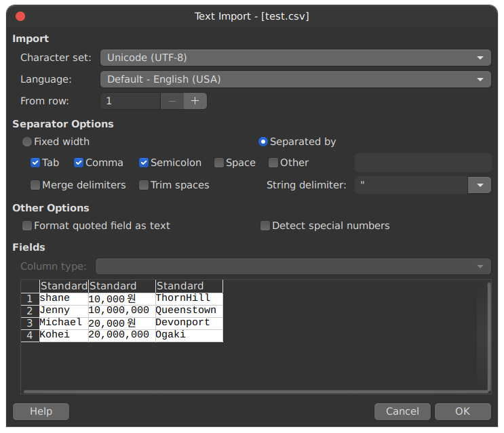
Task: Open the disabled Column type dropdown
Action: point(293,266)
